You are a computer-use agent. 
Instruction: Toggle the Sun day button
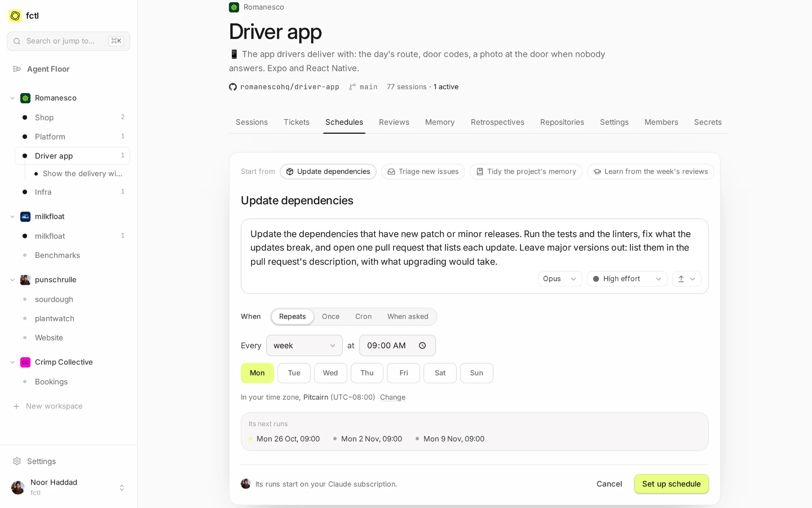pyautogui.click(x=476, y=373)
